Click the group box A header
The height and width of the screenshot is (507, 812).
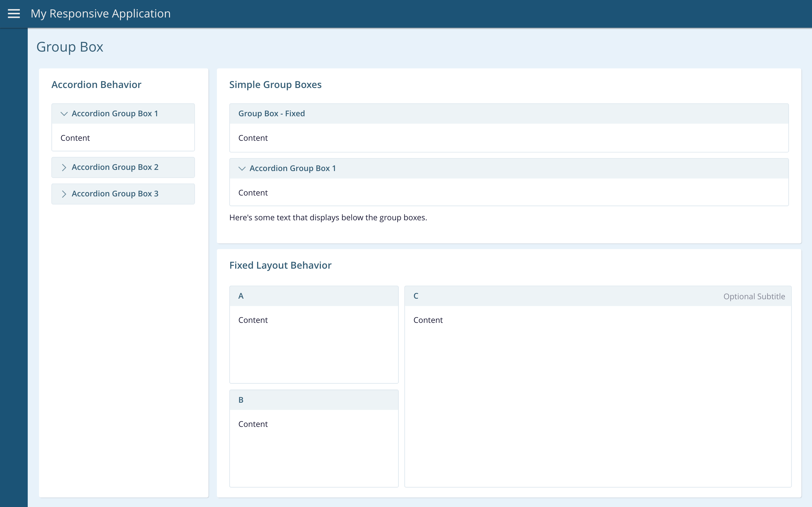point(241,296)
